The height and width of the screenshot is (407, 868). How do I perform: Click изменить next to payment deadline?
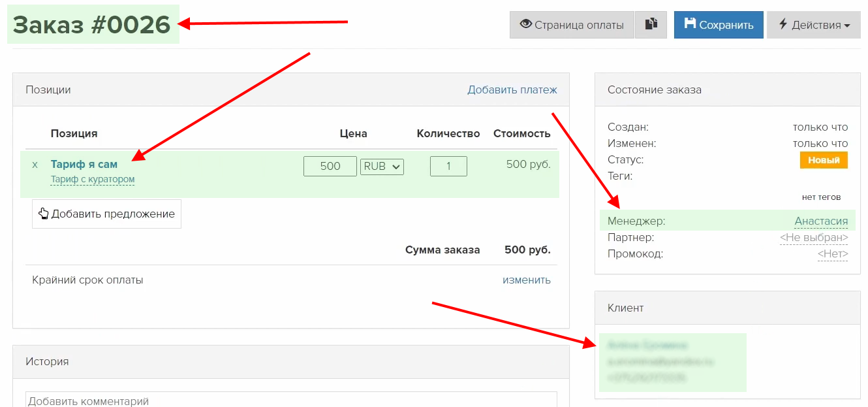[526, 280]
